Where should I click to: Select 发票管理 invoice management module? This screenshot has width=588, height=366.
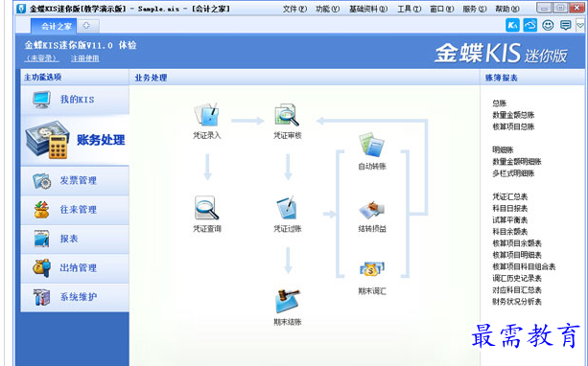point(75,180)
